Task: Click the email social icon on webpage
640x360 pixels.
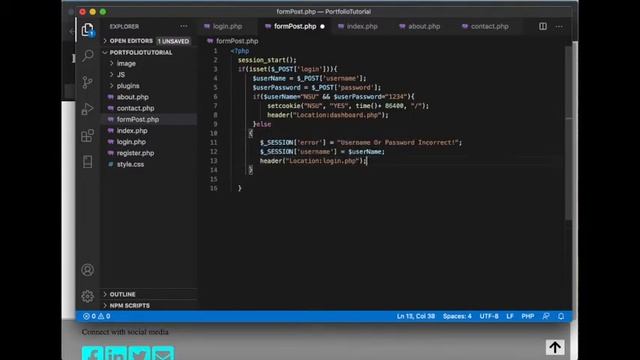Action: 163,353
